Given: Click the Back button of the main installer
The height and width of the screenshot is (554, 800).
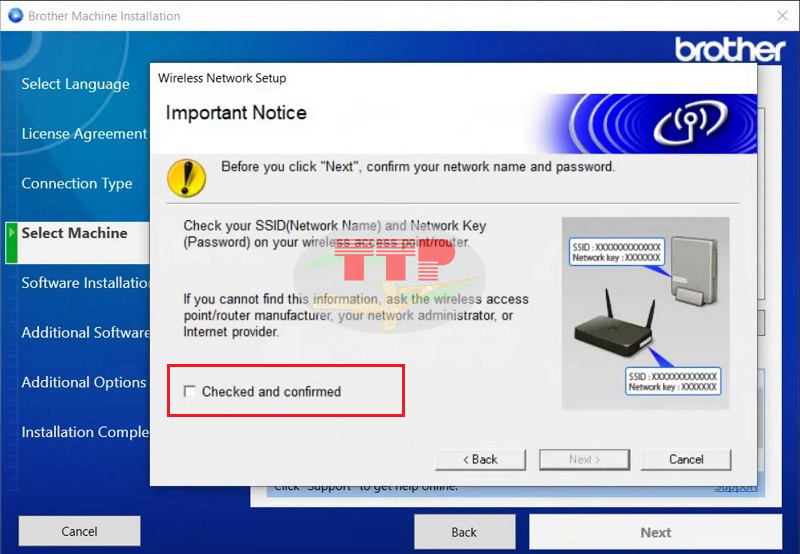Looking at the screenshot, I should [464, 532].
